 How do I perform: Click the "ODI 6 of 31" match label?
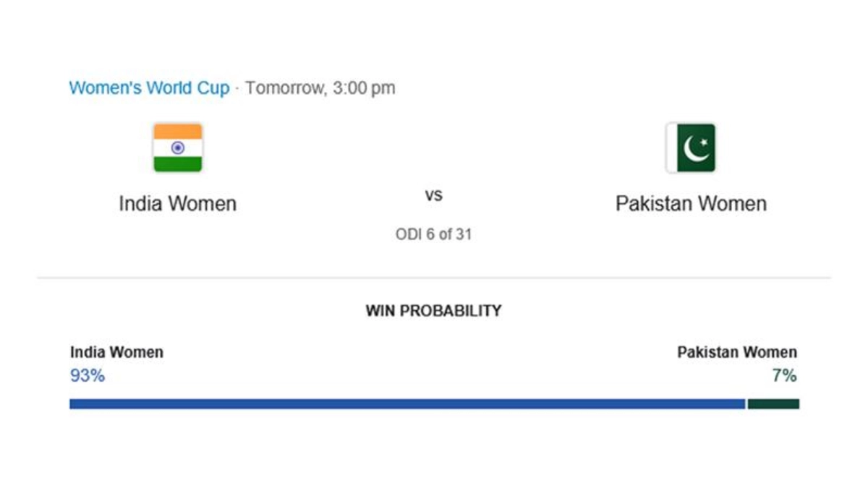[x=433, y=234]
